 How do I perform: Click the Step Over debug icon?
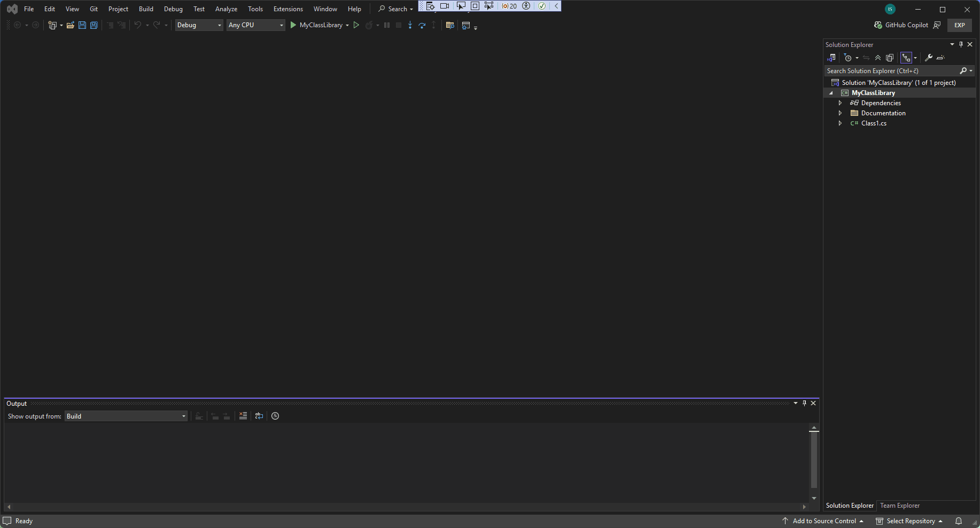click(x=422, y=25)
